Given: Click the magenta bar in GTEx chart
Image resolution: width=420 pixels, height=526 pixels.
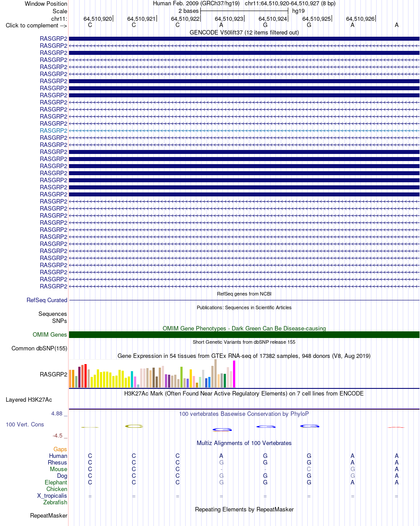Looking at the screenshot, I should coord(234,374).
